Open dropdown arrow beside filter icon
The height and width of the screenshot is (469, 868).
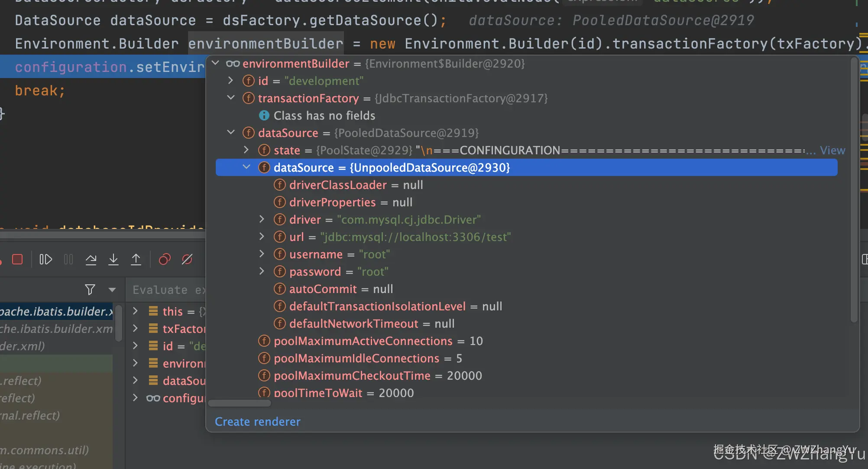(x=112, y=290)
